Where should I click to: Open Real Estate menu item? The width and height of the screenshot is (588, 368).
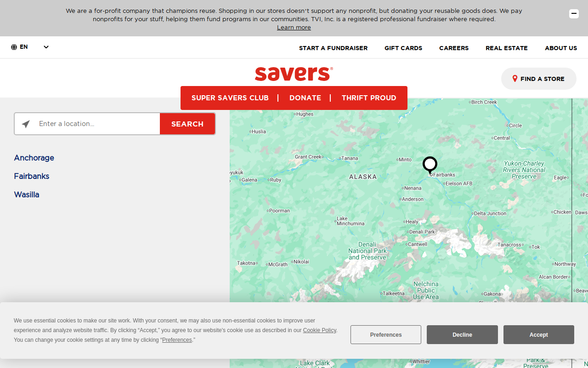coord(507,48)
